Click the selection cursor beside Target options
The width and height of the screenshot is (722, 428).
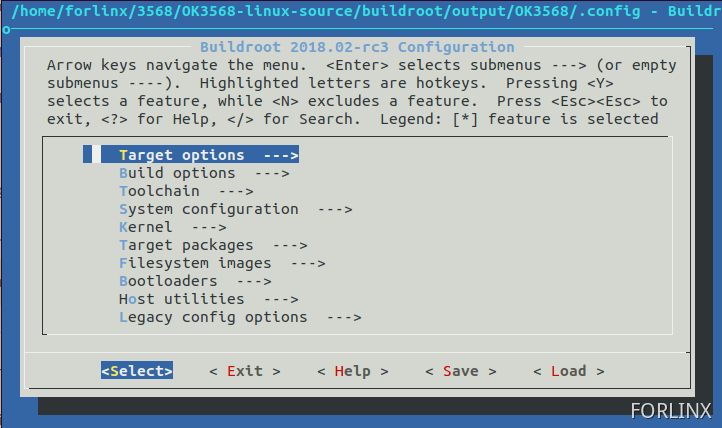[x=88, y=155]
